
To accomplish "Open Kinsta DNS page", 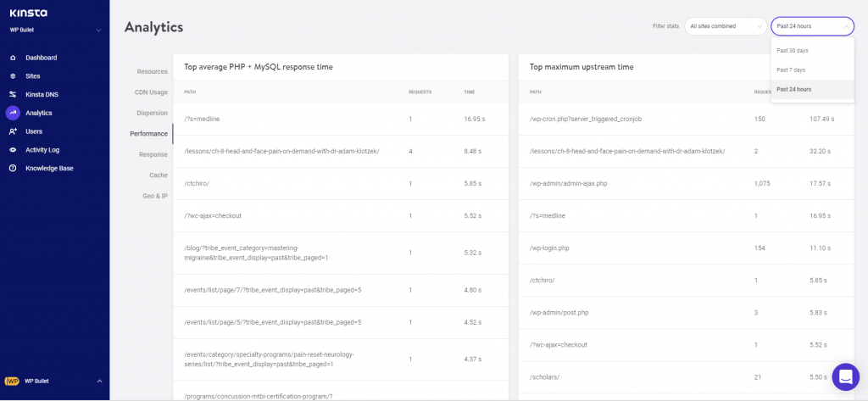I will click(42, 95).
